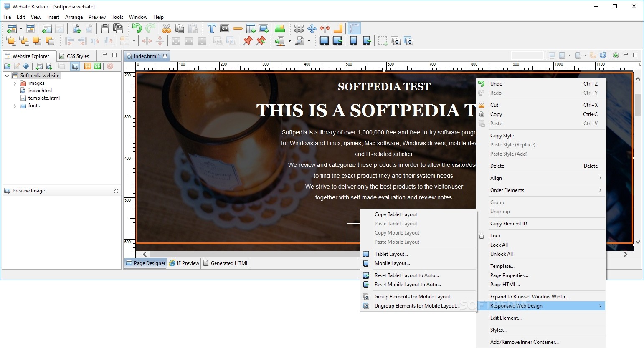644x348 pixels.
Task: Choose Edit Element... in context menu
Action: (x=541, y=318)
